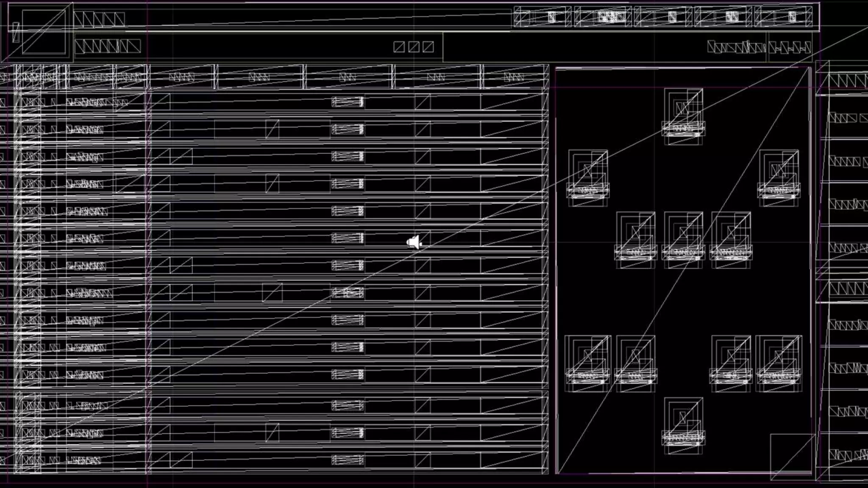The image size is (868, 488).
Task: Select the goalkeeper token on the pitch
Action: click(683, 420)
